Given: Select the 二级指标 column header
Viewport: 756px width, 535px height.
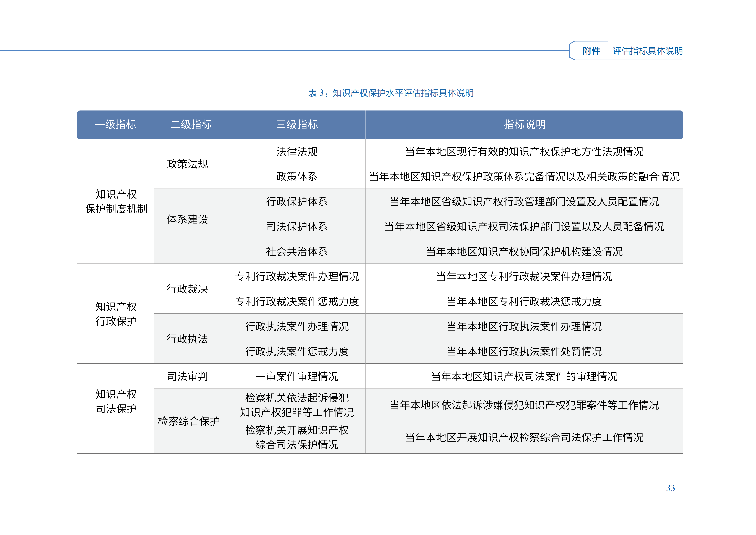Looking at the screenshot, I should [191, 124].
